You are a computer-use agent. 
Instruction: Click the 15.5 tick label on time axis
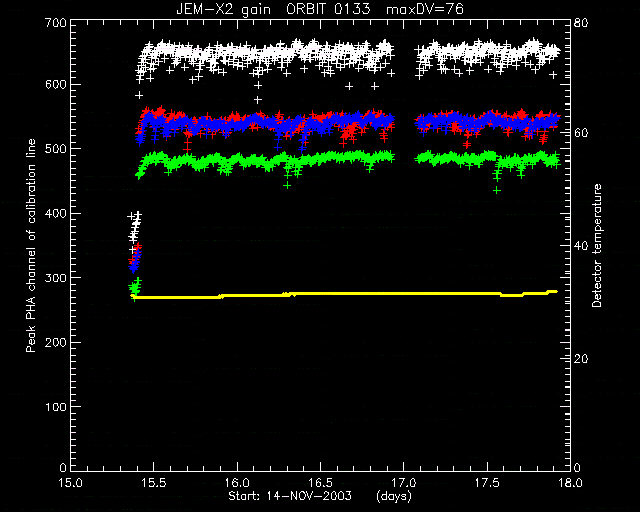154,483
